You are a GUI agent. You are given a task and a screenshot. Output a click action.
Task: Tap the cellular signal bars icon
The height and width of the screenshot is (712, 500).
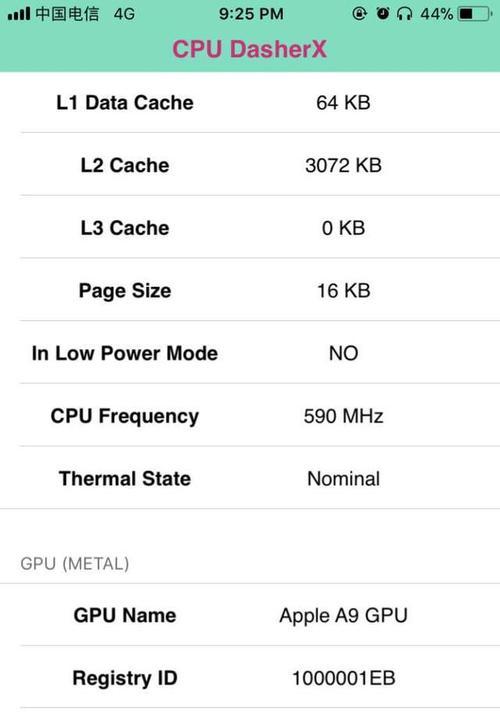(x=19, y=14)
